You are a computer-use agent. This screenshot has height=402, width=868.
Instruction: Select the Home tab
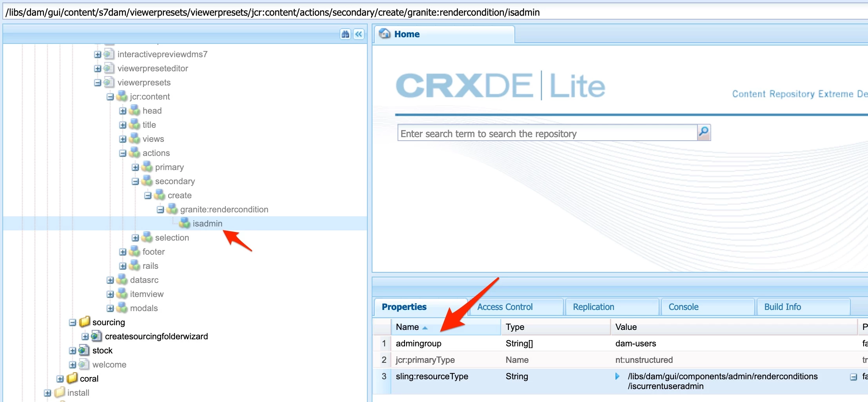click(444, 34)
